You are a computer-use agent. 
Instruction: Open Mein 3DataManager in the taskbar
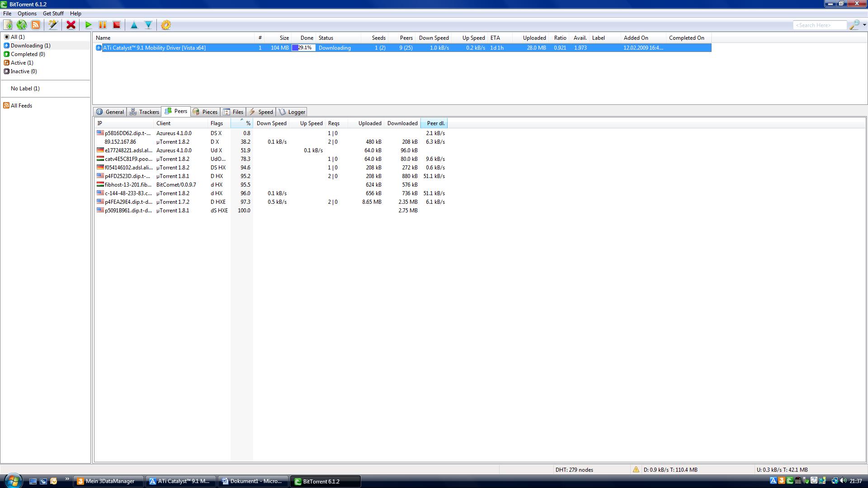108,481
